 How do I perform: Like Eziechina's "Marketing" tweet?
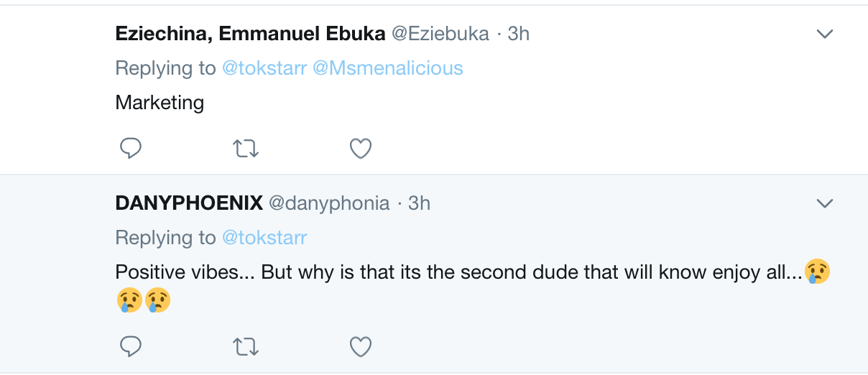coord(360,149)
